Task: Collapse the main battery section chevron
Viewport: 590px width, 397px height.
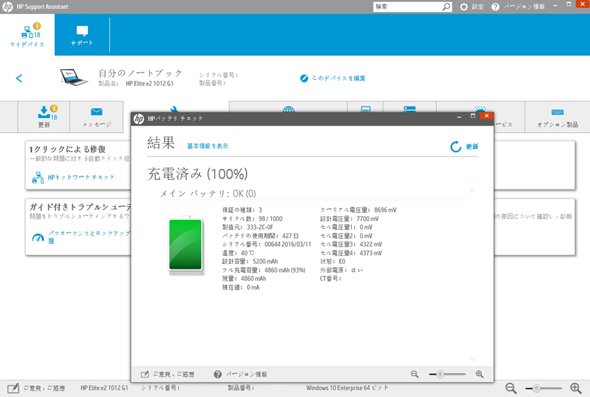Action: pos(473,190)
